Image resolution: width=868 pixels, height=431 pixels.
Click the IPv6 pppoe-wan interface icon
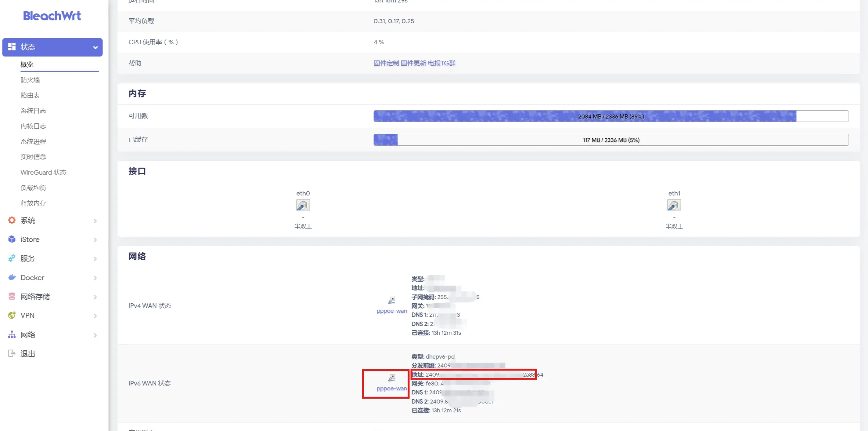tap(391, 378)
